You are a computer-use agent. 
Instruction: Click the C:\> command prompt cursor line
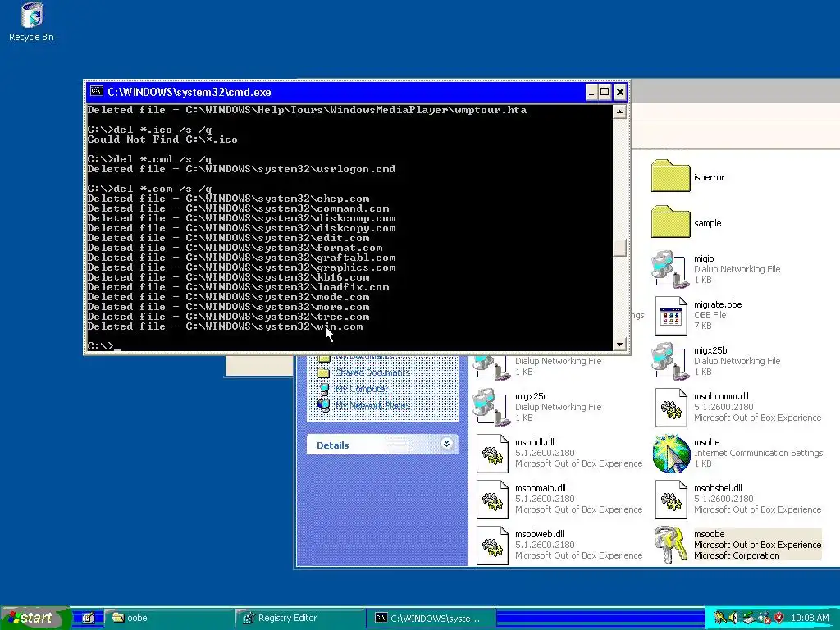coord(104,346)
